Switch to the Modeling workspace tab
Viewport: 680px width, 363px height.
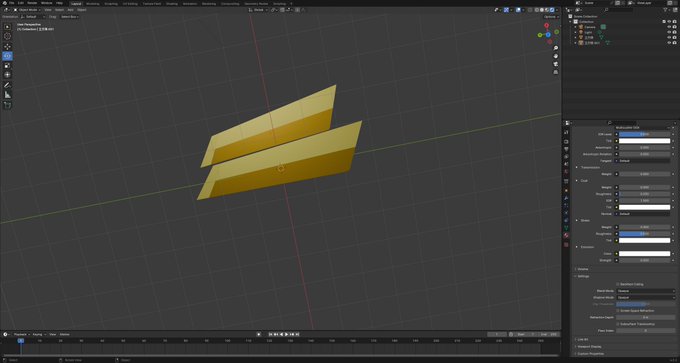(x=93, y=3)
